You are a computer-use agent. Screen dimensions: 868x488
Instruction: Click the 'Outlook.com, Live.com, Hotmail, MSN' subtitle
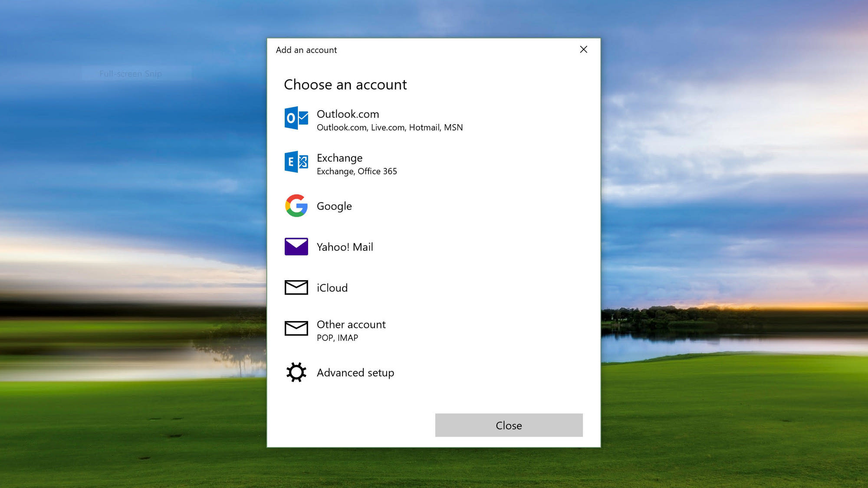click(390, 128)
